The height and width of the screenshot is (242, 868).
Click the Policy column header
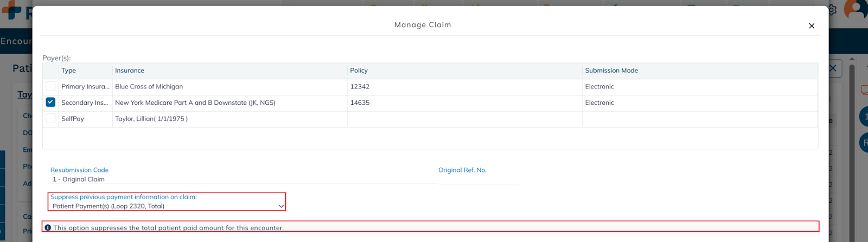click(x=359, y=71)
